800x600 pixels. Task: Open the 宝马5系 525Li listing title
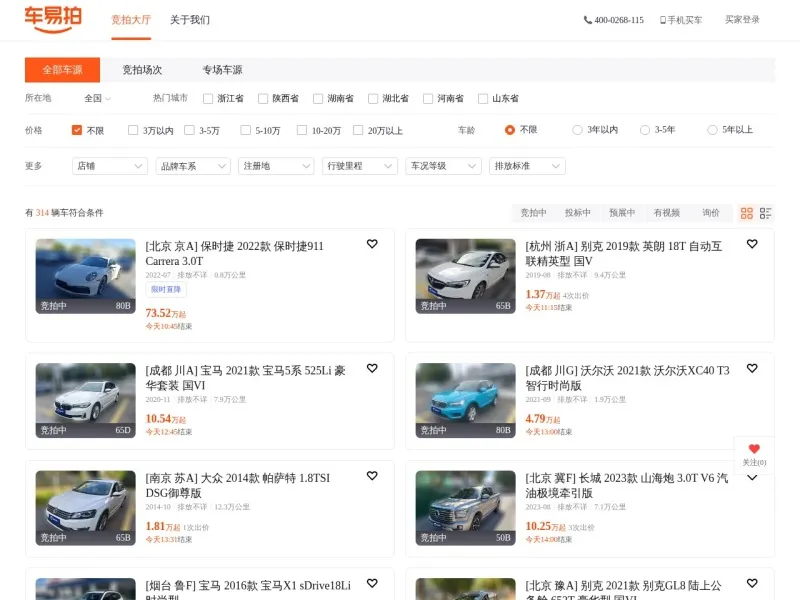point(245,378)
